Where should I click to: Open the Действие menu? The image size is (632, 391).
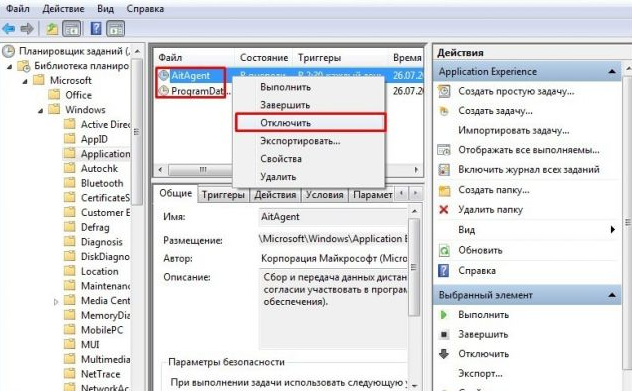pos(63,8)
